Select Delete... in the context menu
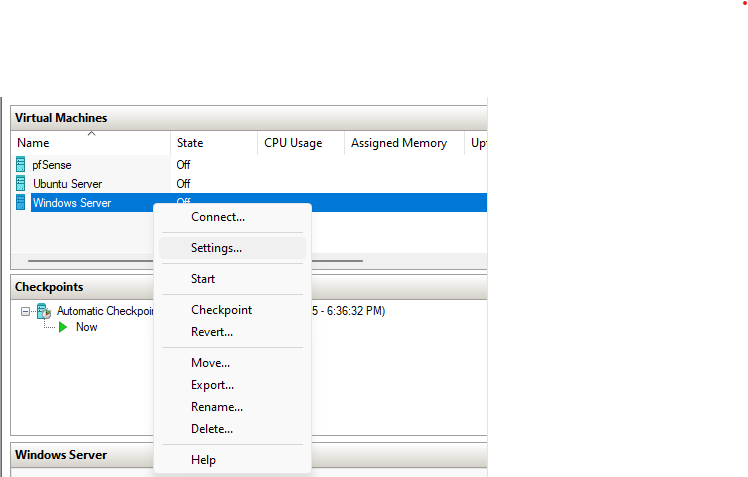 coord(212,429)
